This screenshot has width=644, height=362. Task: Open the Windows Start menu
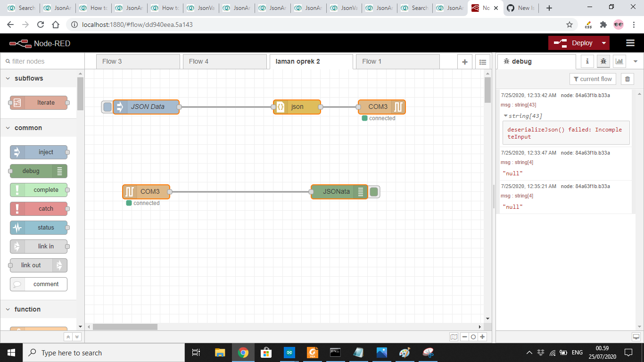(11, 353)
